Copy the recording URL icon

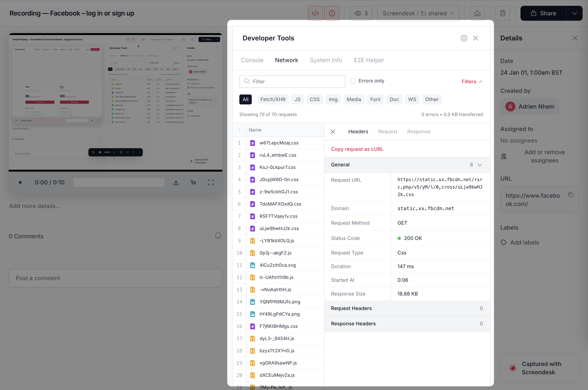(x=571, y=195)
